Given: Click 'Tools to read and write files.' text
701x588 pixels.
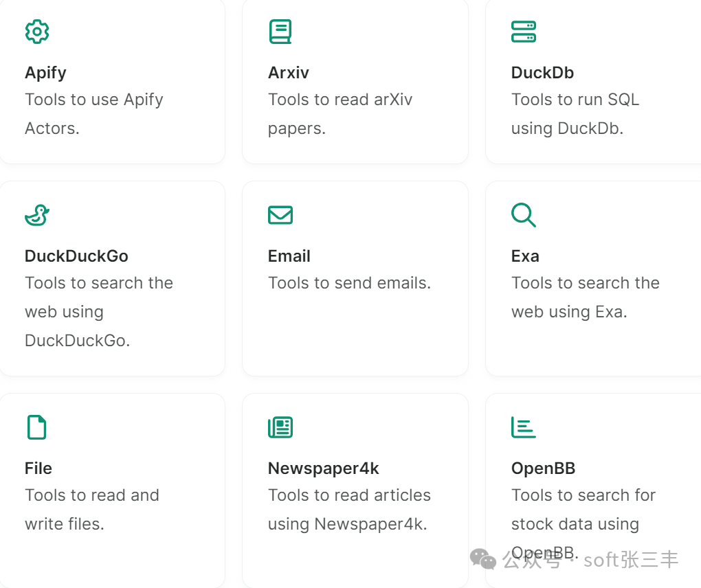Looking at the screenshot, I should pos(92,510).
